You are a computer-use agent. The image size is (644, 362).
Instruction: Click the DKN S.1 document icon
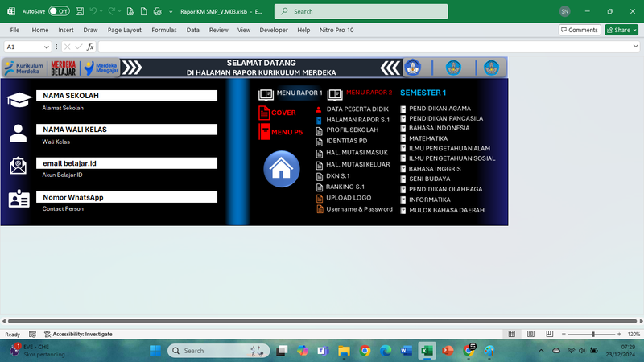click(319, 177)
